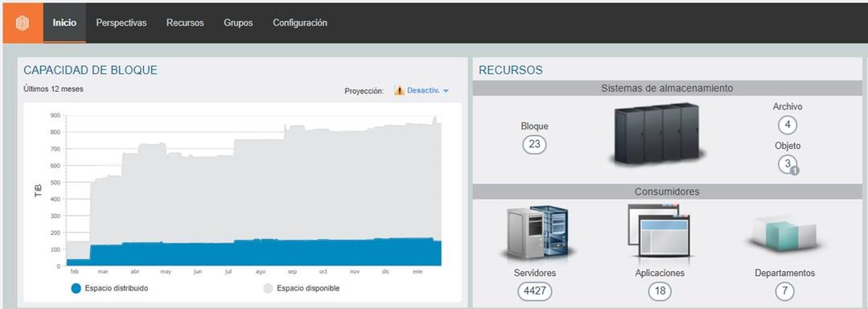Select the Aplicaciones windows icon
Viewport: 868px width, 309px height.
(x=660, y=230)
